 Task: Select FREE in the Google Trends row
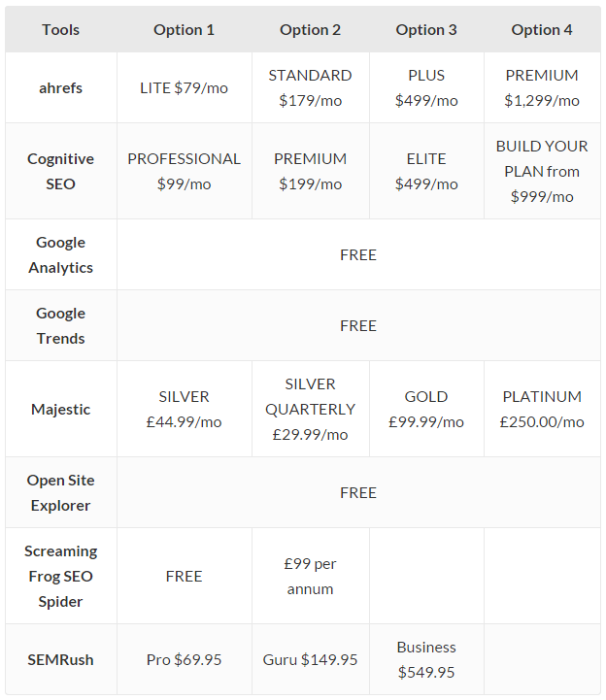[x=358, y=326]
